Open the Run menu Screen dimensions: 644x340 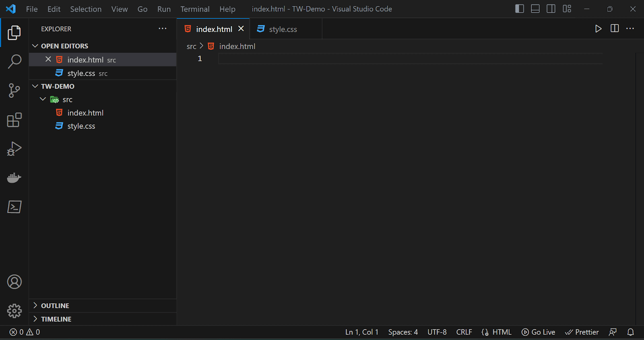[x=164, y=9]
